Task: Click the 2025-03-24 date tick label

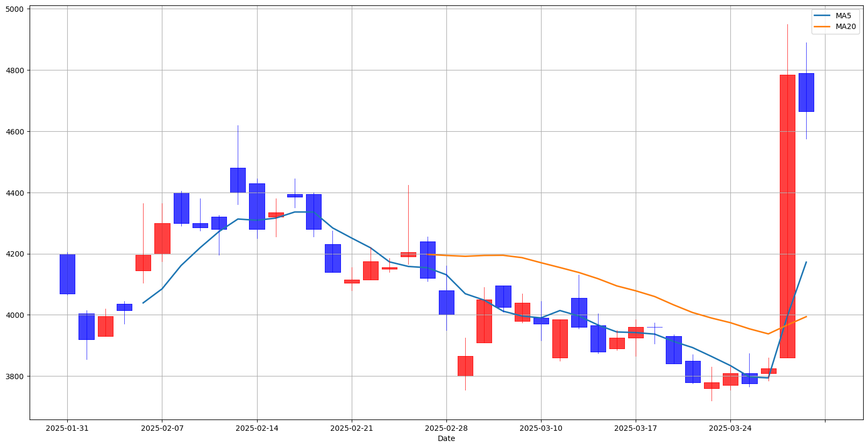Action: [x=730, y=428]
